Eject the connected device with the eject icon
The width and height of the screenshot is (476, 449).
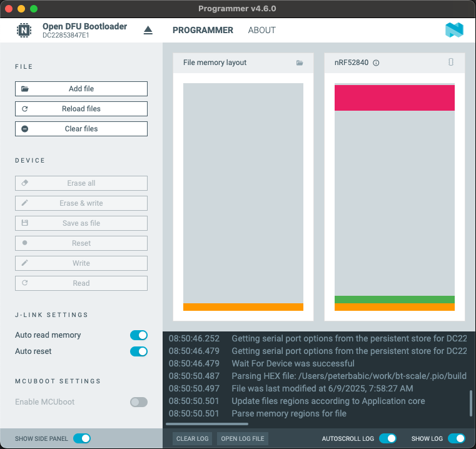[148, 30]
